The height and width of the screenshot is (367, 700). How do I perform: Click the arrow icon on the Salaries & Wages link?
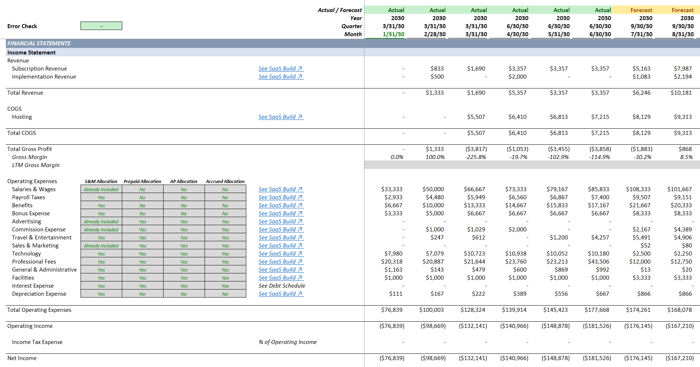tap(300, 189)
